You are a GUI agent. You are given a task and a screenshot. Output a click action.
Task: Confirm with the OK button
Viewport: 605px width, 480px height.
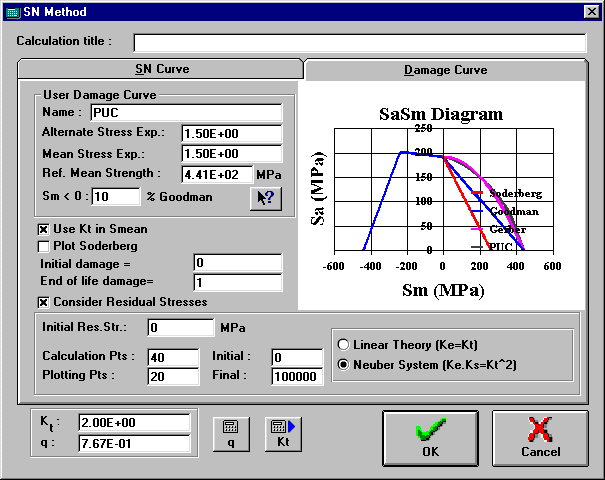click(x=430, y=438)
